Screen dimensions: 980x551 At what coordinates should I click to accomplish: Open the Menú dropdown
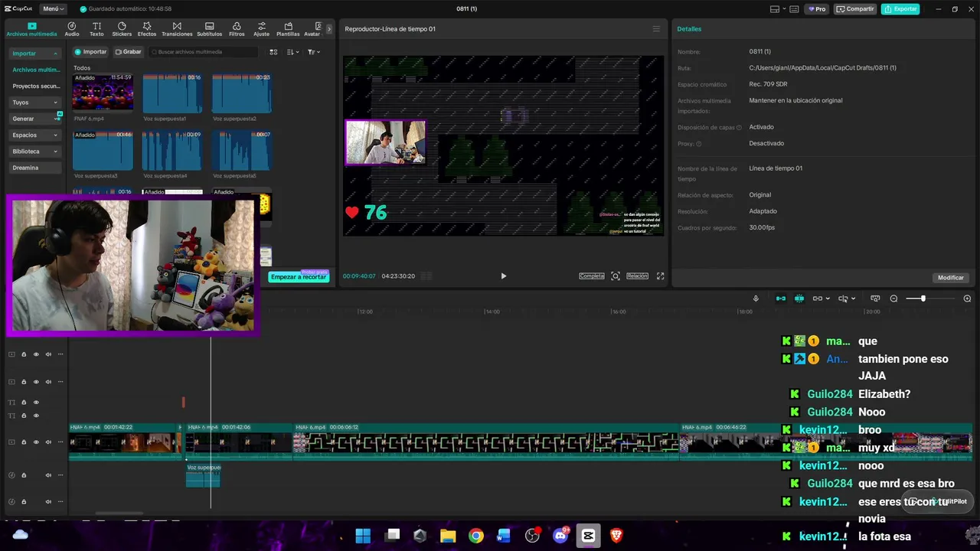pyautogui.click(x=53, y=9)
